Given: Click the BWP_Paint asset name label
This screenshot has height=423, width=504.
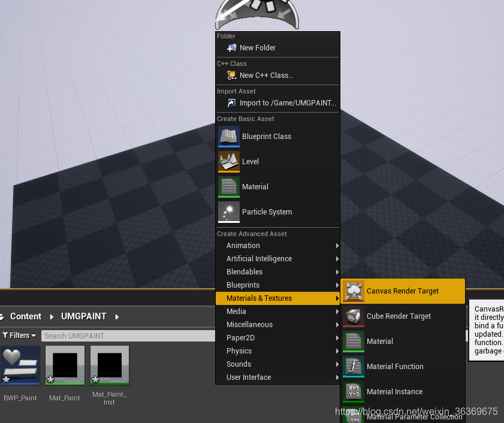Looking at the screenshot, I should [20, 398].
